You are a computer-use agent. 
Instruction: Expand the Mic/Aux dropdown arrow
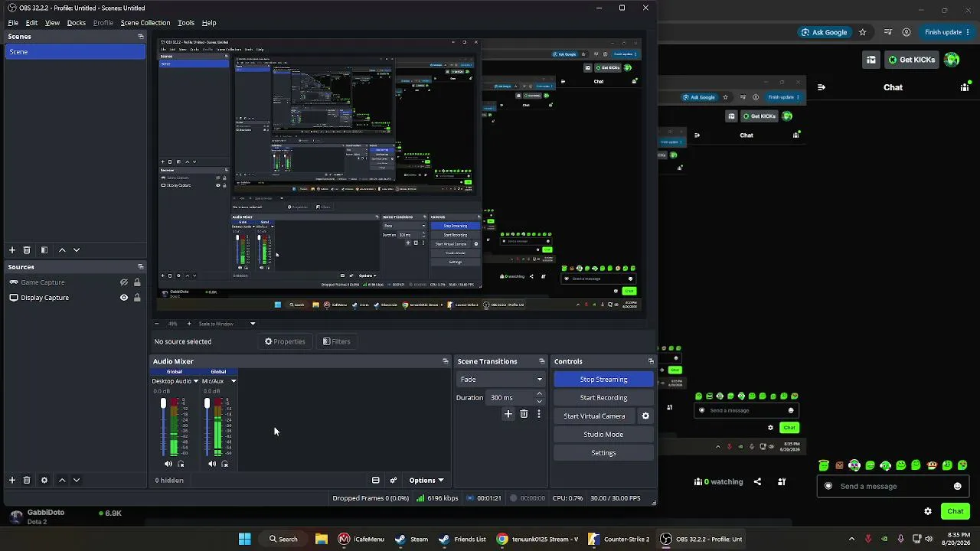click(x=234, y=381)
